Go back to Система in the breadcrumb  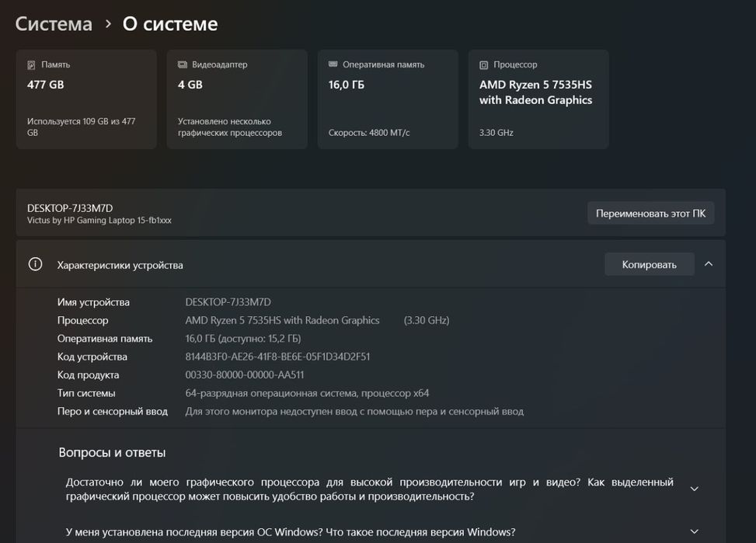coord(54,24)
